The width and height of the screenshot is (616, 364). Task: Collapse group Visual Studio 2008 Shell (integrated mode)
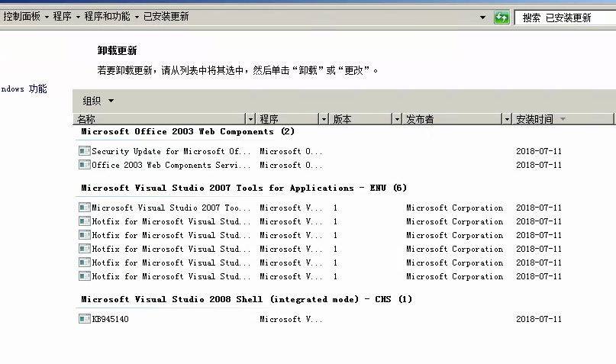pyautogui.click(x=247, y=299)
